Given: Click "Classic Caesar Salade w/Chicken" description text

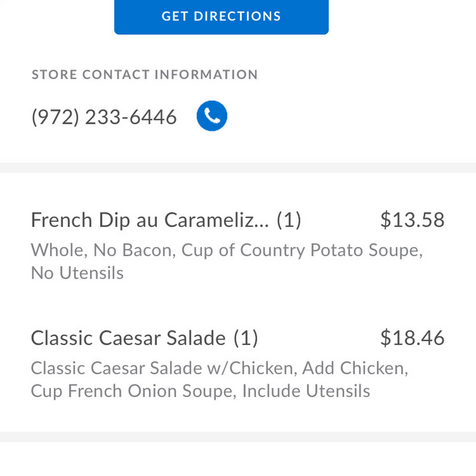Looking at the screenshot, I should click(x=162, y=368).
